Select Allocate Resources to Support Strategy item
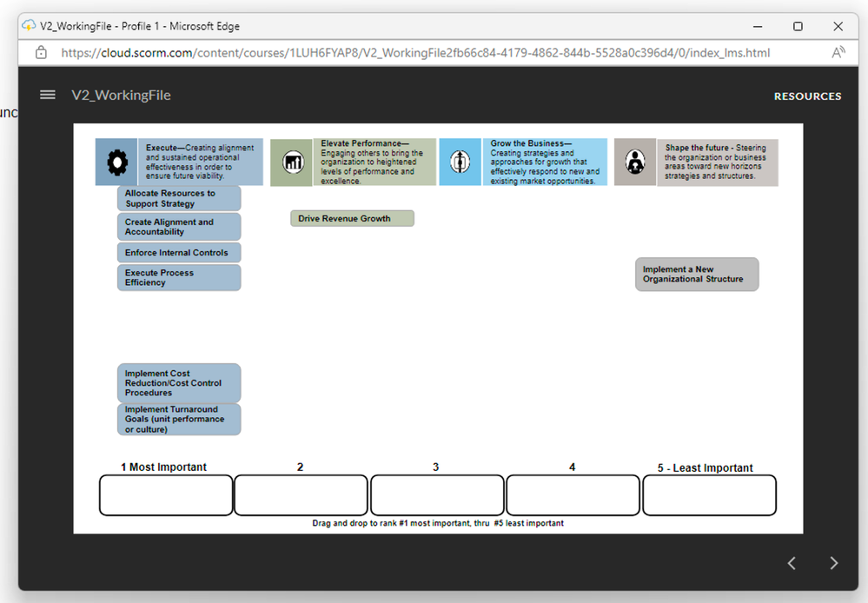The height and width of the screenshot is (603, 868). click(179, 198)
